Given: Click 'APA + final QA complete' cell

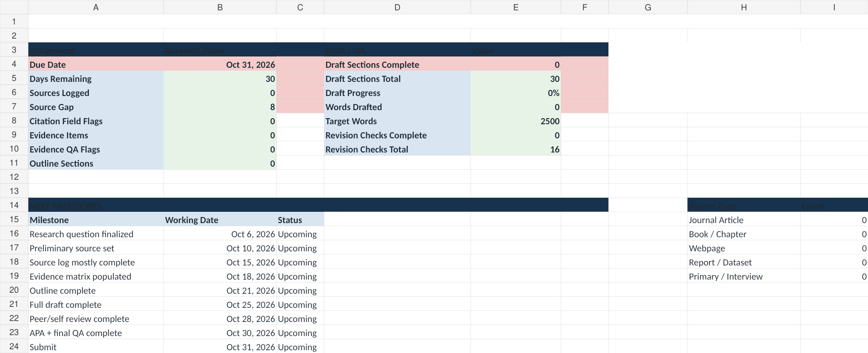Looking at the screenshot, I should [x=96, y=333].
